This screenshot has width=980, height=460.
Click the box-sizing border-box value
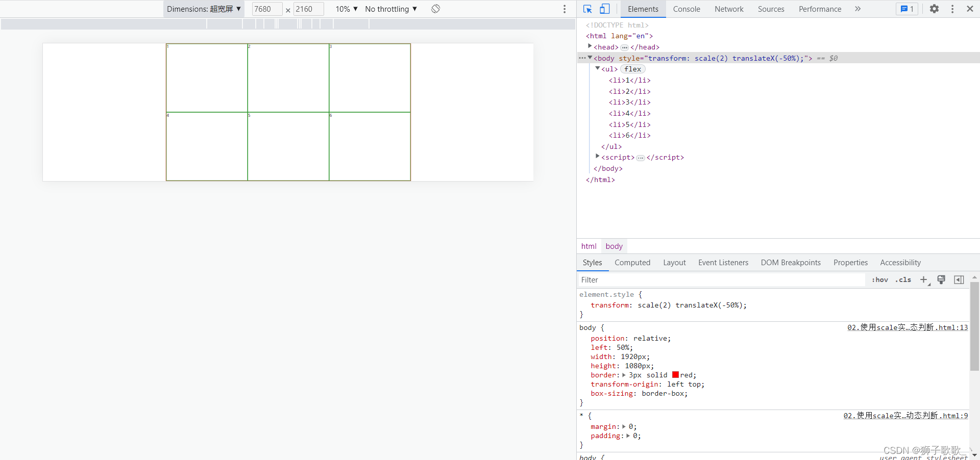[x=663, y=393]
